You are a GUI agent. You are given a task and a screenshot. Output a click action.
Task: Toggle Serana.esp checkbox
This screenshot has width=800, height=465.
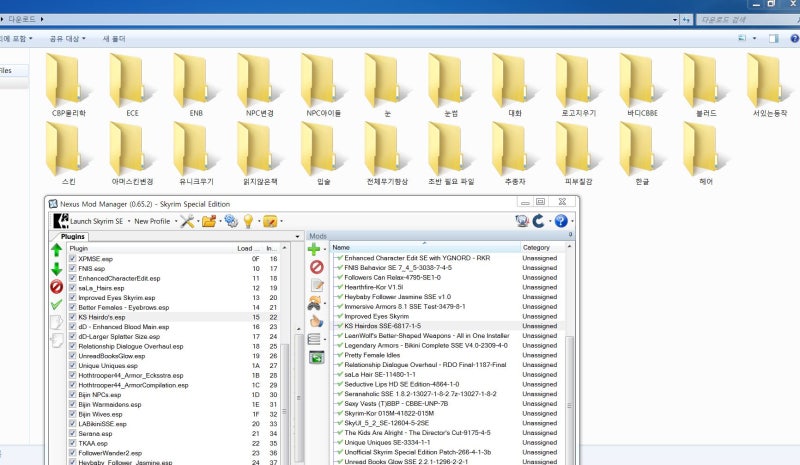[x=72, y=433]
